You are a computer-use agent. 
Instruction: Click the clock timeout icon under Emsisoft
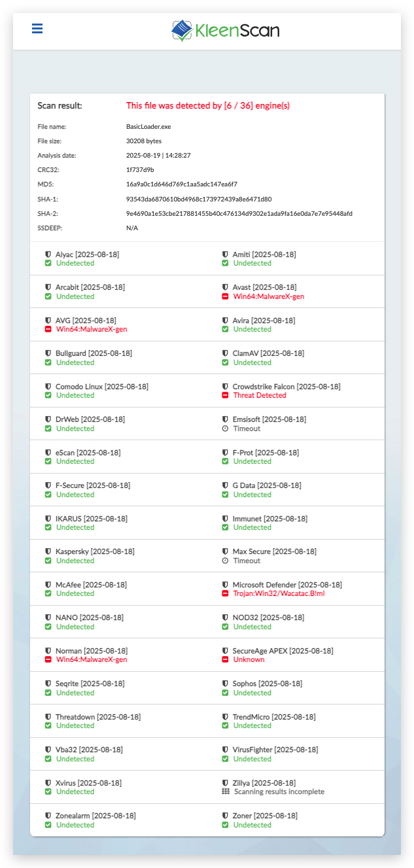click(225, 428)
